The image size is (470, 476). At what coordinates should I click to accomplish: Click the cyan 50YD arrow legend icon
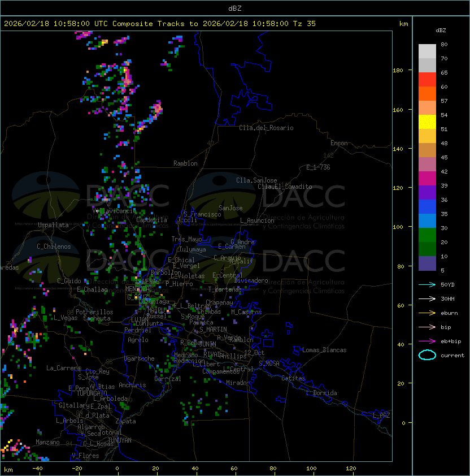pos(427,285)
